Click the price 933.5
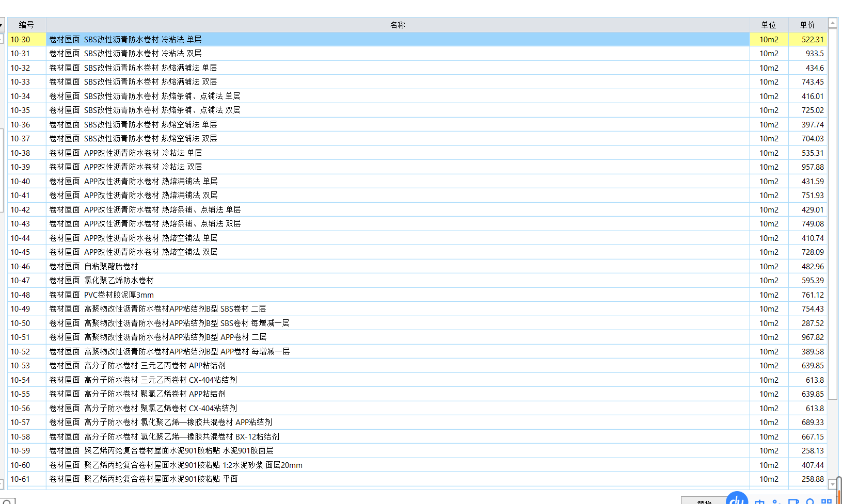The image size is (842, 504). click(807, 54)
